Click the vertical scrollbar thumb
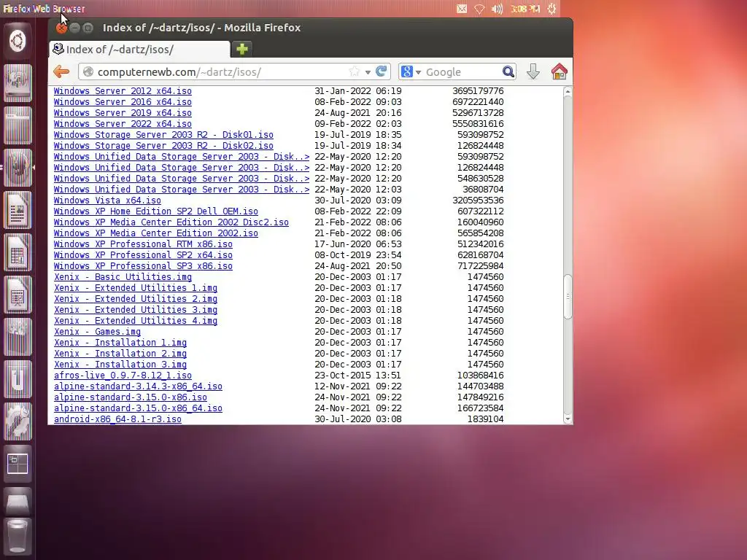This screenshot has width=747, height=560. point(568,296)
